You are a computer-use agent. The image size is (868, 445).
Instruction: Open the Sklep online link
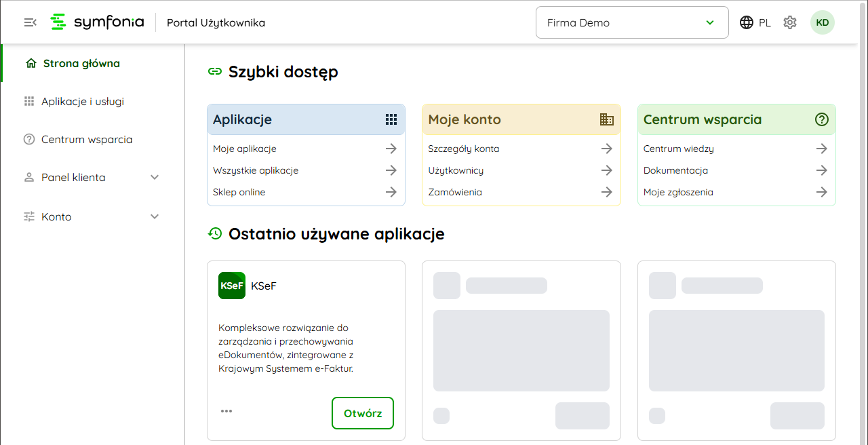click(239, 192)
